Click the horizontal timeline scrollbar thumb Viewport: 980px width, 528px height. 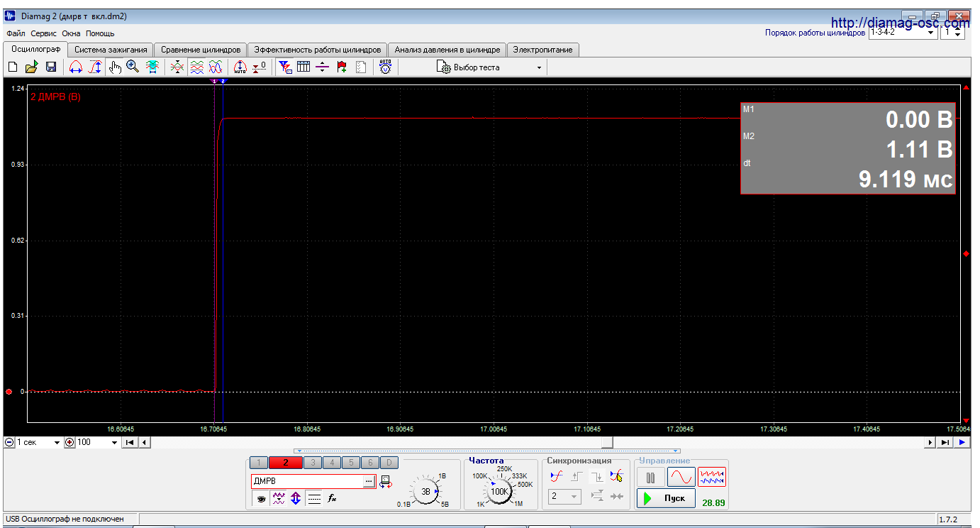[x=607, y=442]
